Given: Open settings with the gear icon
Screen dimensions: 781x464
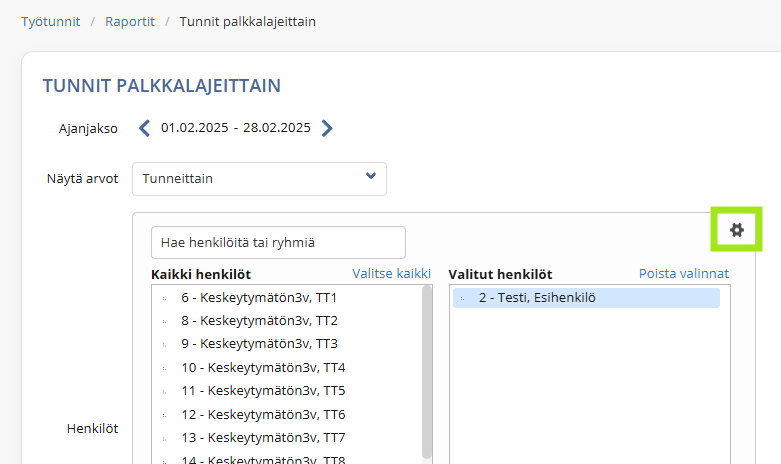Looking at the screenshot, I should 736,230.
